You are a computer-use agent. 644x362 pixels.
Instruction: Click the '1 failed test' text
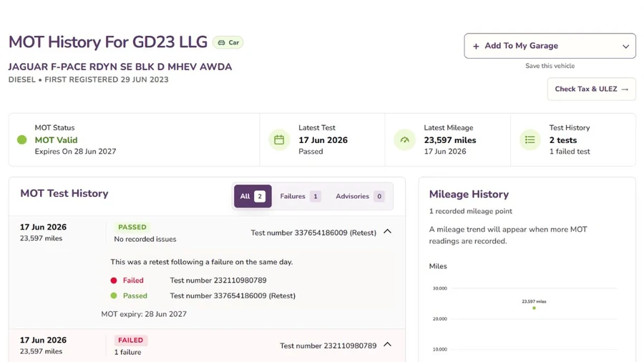(x=570, y=152)
